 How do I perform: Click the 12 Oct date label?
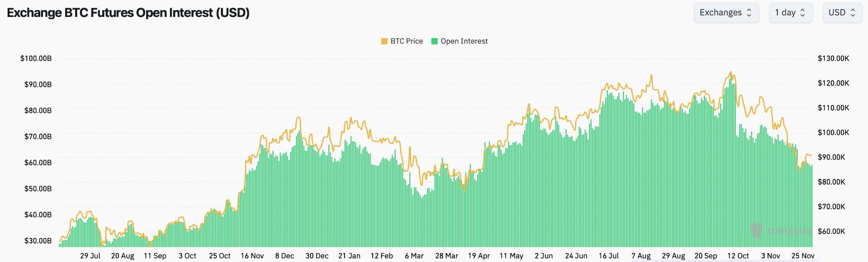(x=738, y=256)
